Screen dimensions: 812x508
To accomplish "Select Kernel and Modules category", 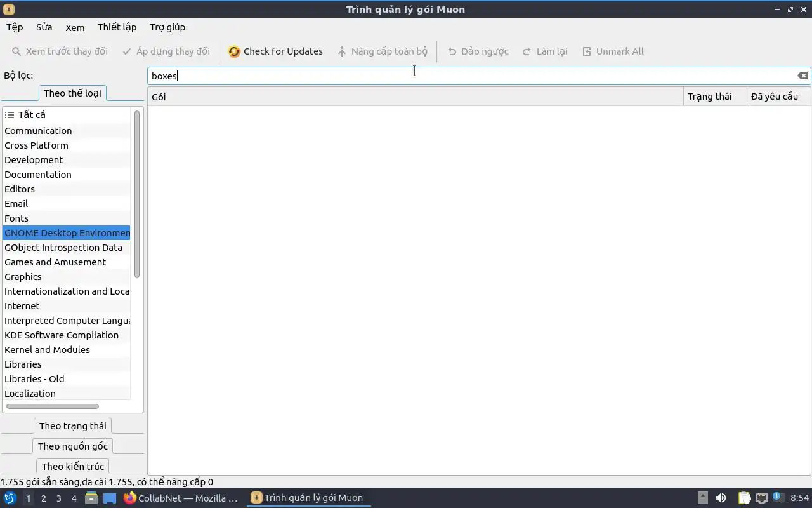I will click(67, 350).
